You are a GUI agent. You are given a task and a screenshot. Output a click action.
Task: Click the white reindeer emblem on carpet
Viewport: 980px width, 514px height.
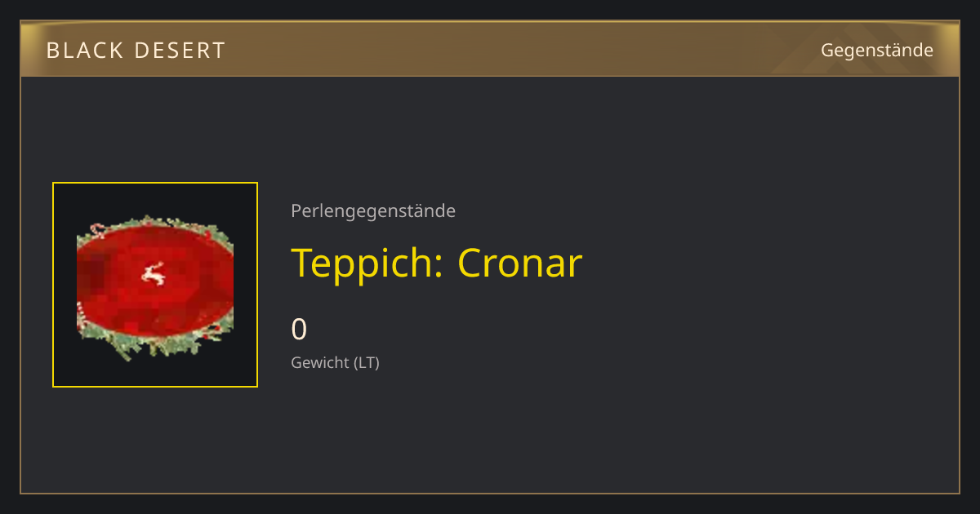(x=153, y=274)
